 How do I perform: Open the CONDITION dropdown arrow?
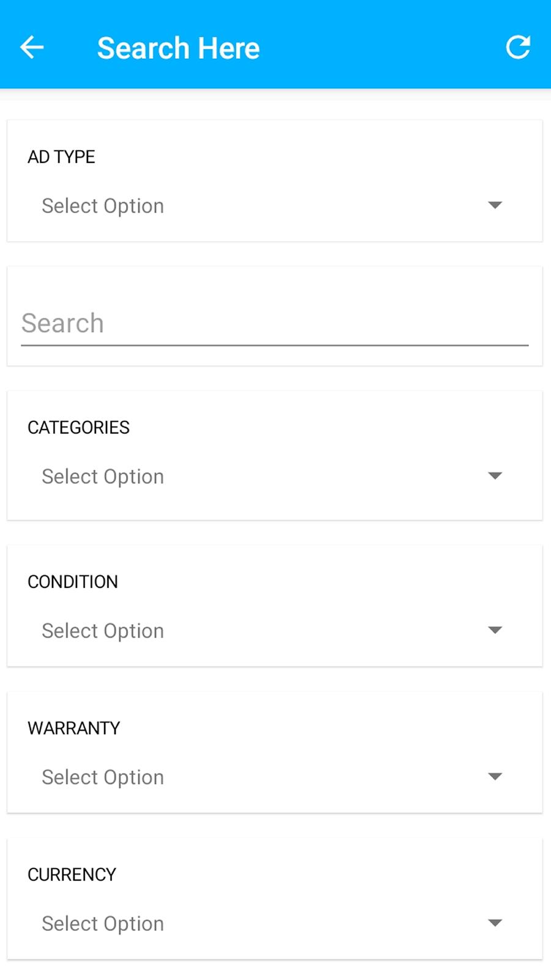(x=495, y=630)
